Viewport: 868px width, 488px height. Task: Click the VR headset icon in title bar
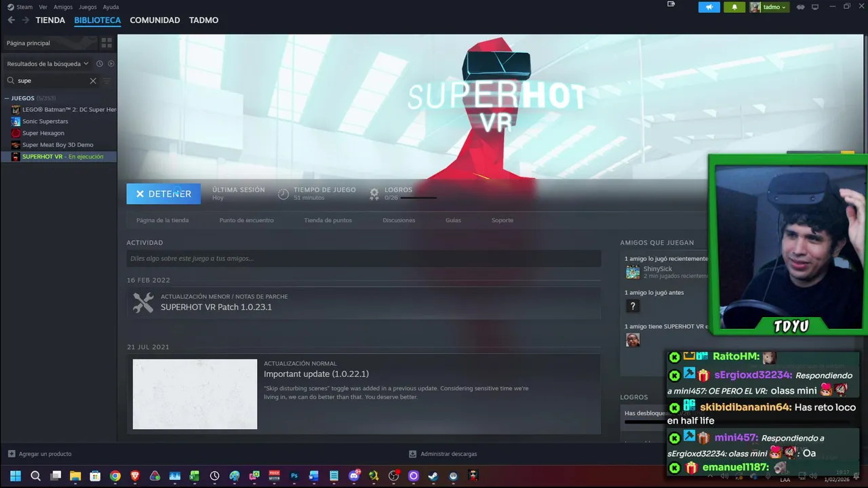point(800,7)
